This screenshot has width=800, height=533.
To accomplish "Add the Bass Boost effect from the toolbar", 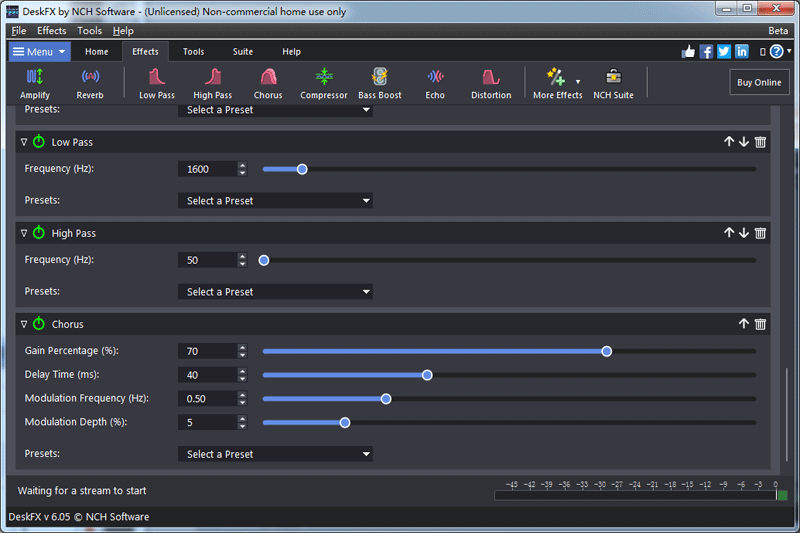I will point(380,84).
